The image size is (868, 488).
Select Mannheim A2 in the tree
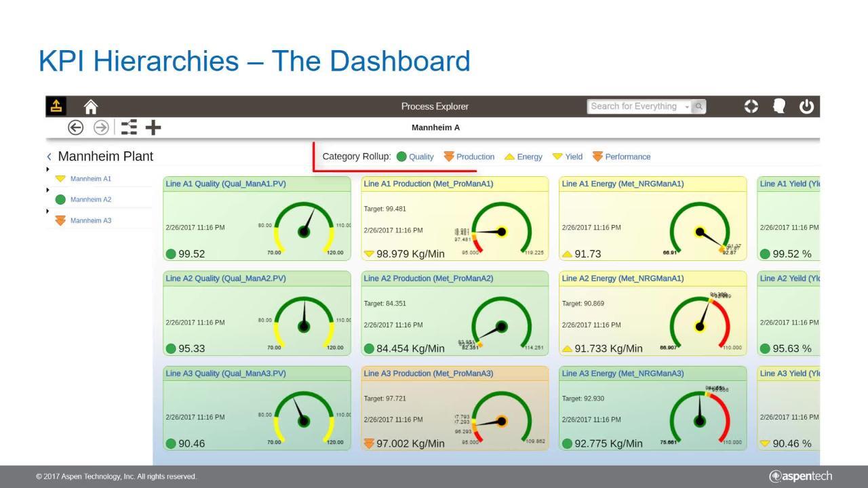[90, 199]
